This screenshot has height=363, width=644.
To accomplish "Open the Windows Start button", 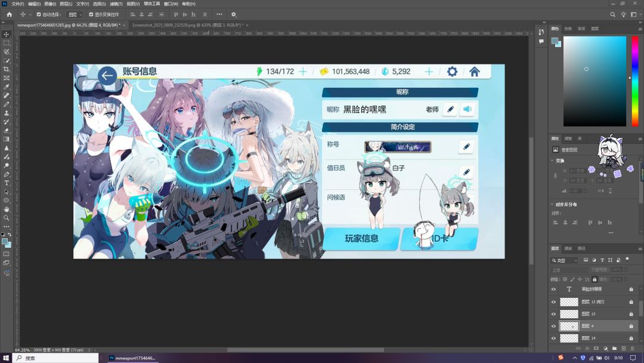I will 6,358.
